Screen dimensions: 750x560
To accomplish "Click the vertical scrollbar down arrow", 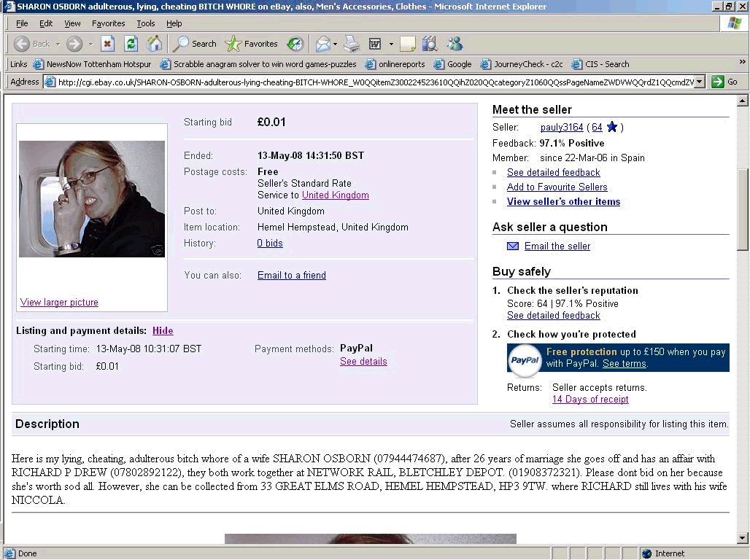I will click(743, 539).
